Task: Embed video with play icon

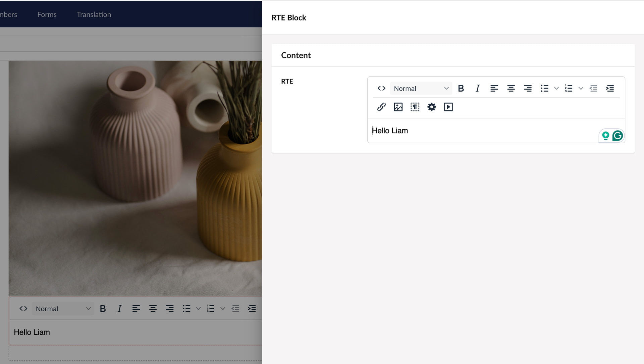Action: [x=448, y=107]
